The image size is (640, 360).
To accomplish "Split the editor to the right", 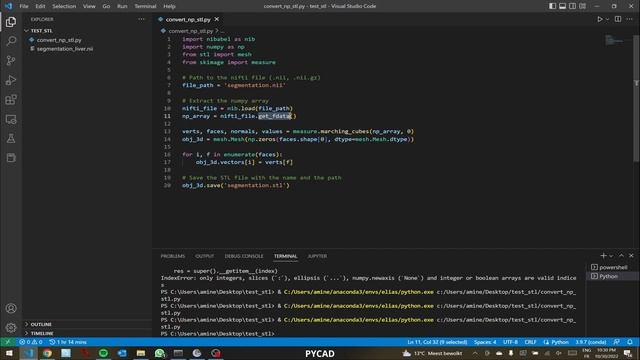I will tap(618, 19).
